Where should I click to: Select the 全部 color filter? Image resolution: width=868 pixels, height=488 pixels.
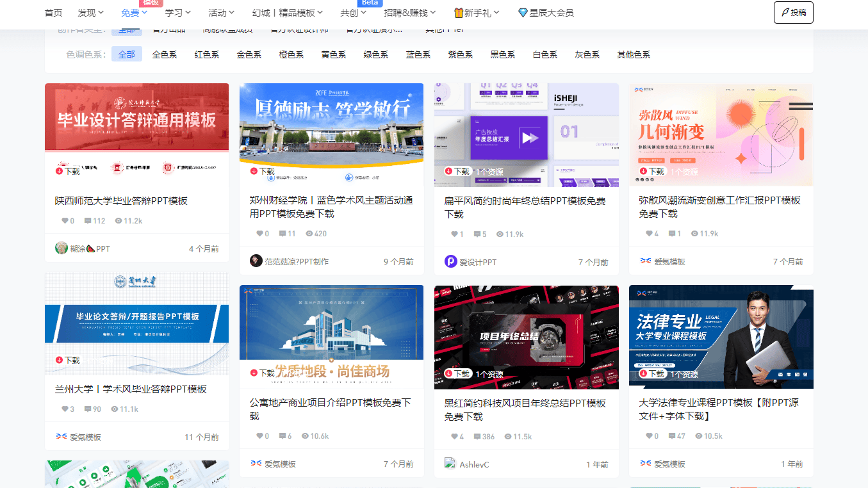click(x=126, y=54)
